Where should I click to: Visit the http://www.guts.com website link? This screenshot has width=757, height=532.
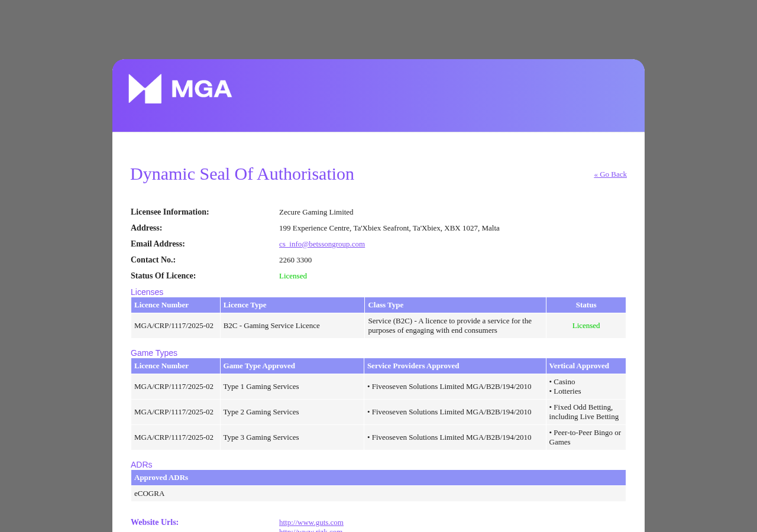coord(311,523)
